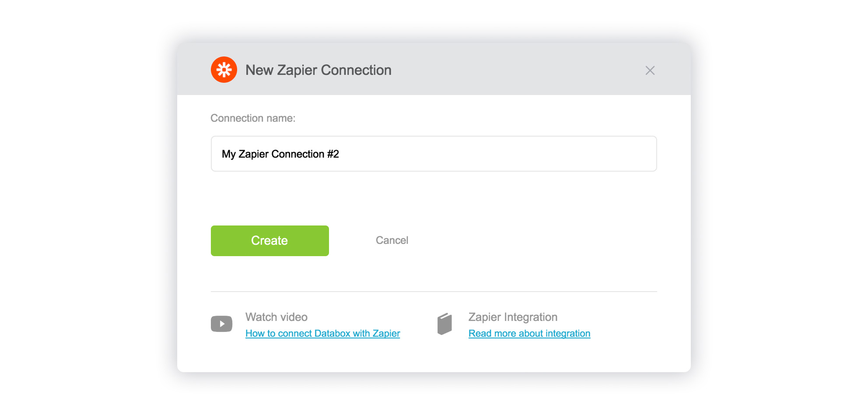868x412 pixels.
Task: Cancel the new connection setup
Action: tap(392, 240)
